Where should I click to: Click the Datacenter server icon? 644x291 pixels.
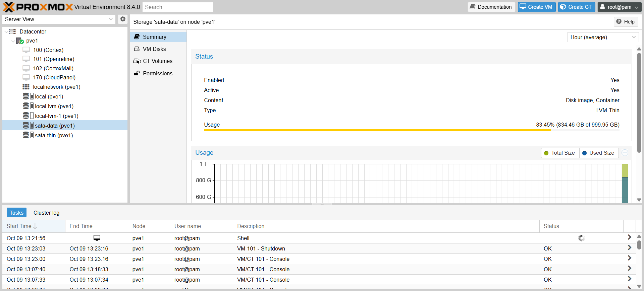pyautogui.click(x=12, y=31)
